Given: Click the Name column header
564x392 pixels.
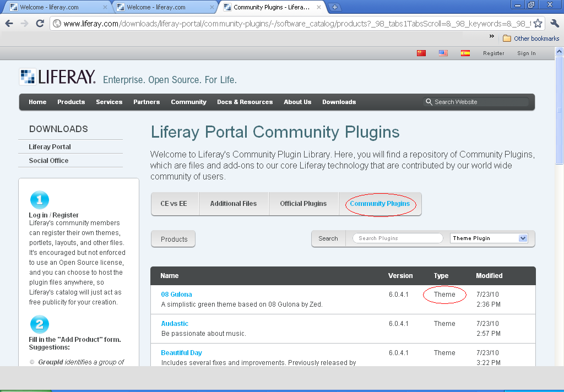Looking at the screenshot, I should (170, 276).
